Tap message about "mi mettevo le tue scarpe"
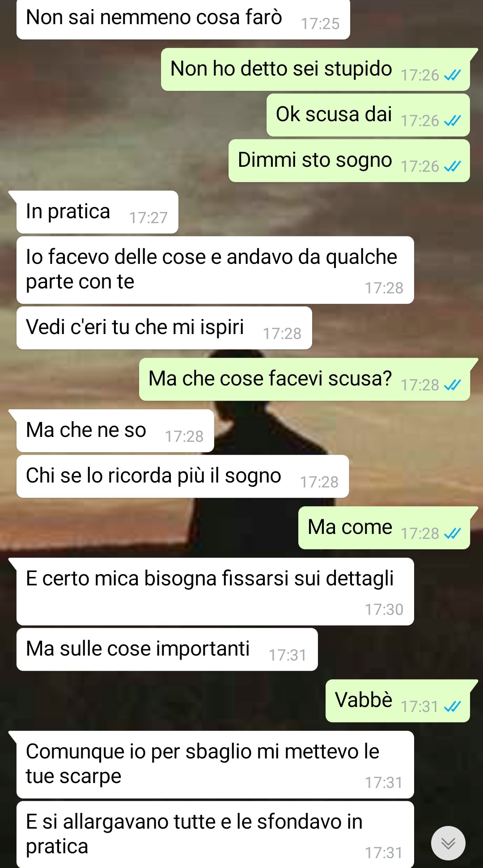Image resolution: width=483 pixels, height=868 pixels. [x=215, y=765]
